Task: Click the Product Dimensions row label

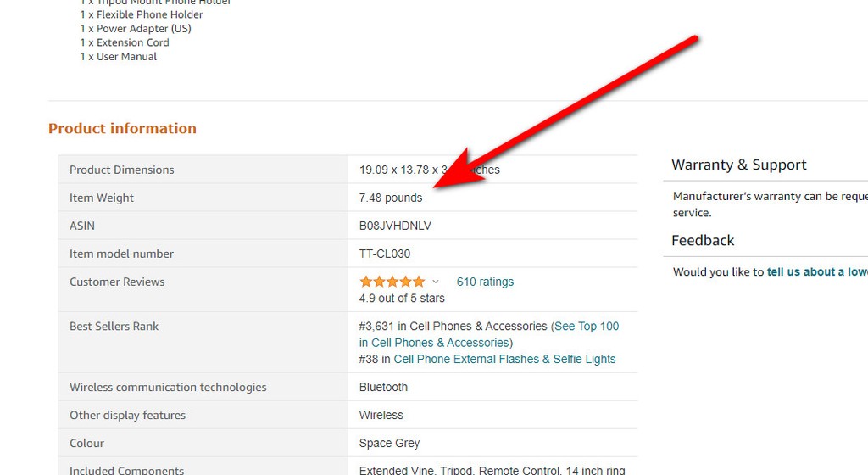Action: pyautogui.click(x=122, y=170)
